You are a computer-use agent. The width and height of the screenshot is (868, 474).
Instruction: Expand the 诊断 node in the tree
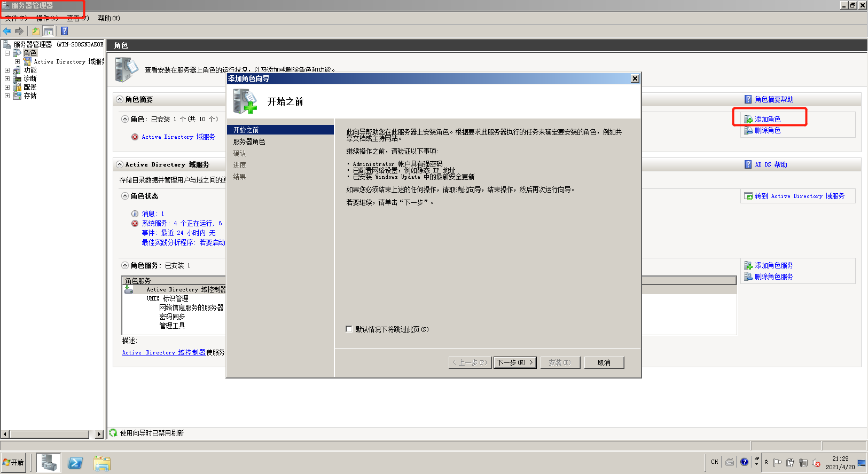(x=7, y=79)
